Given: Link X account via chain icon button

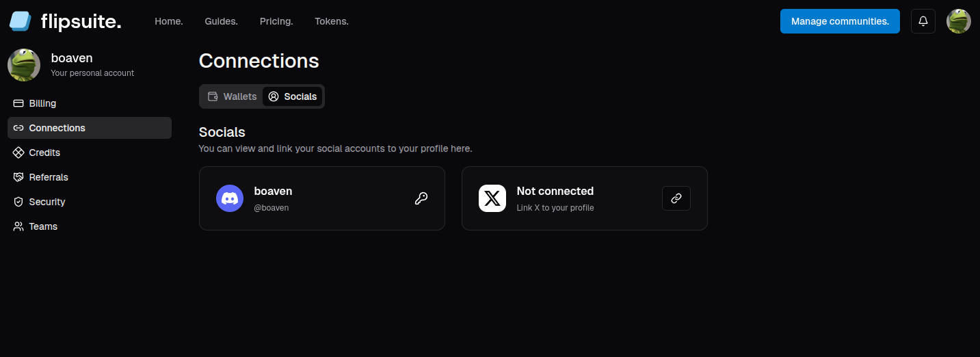Looking at the screenshot, I should click(676, 198).
